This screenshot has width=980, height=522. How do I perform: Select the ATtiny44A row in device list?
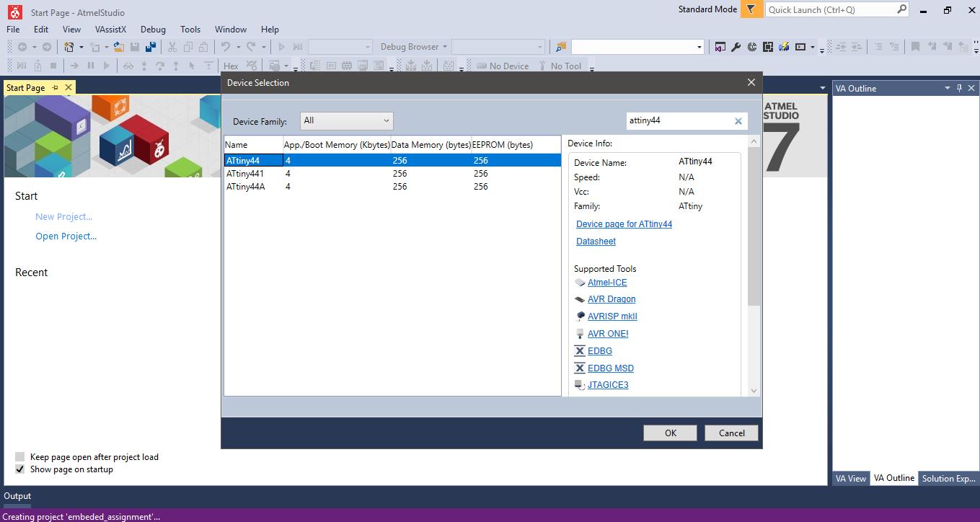[393, 187]
